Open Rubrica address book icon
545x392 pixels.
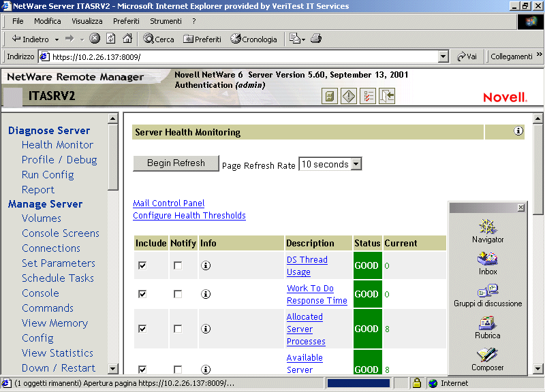pos(487,323)
